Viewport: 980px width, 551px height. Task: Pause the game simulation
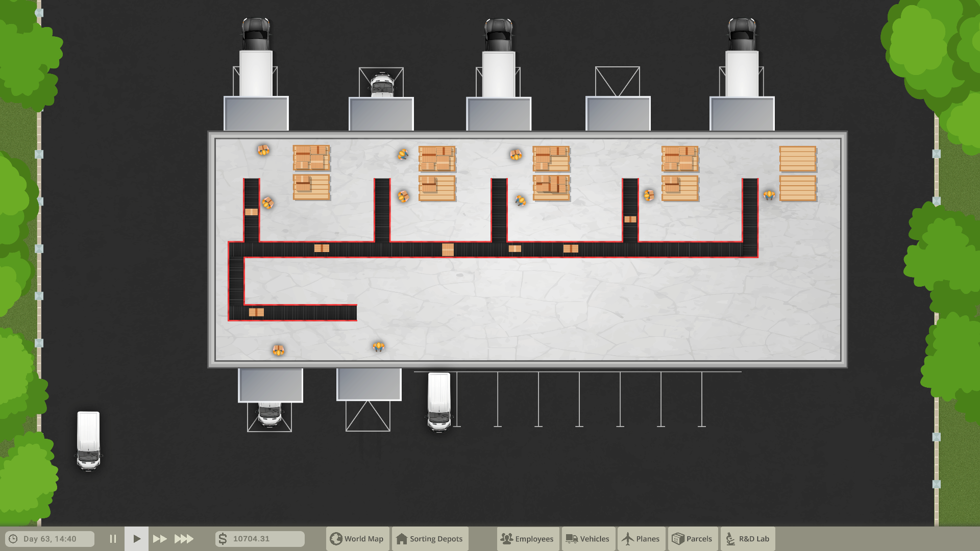[x=113, y=539]
